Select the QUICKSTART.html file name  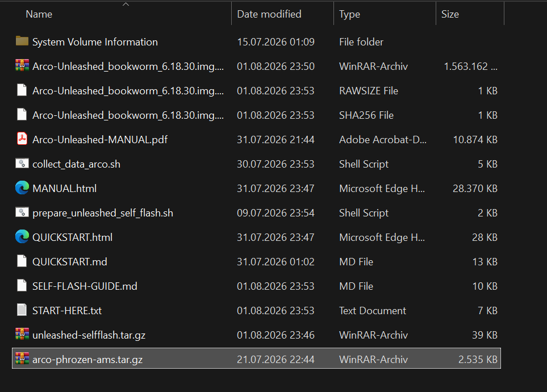tap(72, 237)
